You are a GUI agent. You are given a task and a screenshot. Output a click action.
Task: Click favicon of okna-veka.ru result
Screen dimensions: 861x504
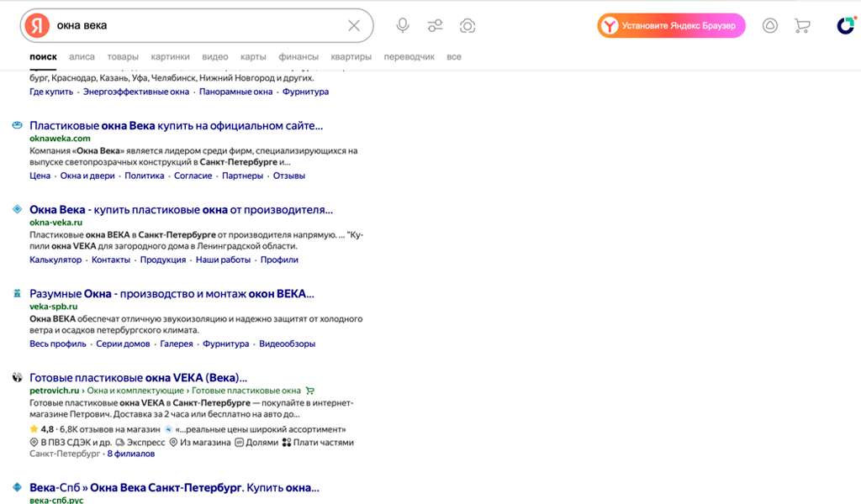(x=18, y=209)
